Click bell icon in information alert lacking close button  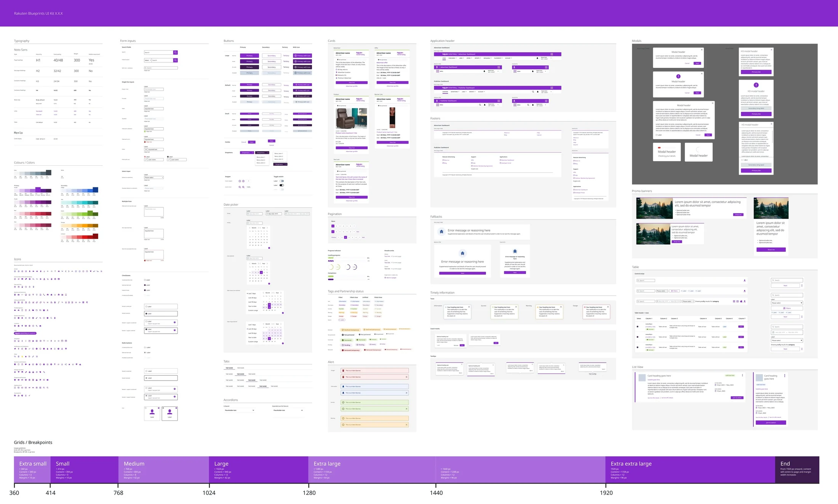click(x=343, y=386)
